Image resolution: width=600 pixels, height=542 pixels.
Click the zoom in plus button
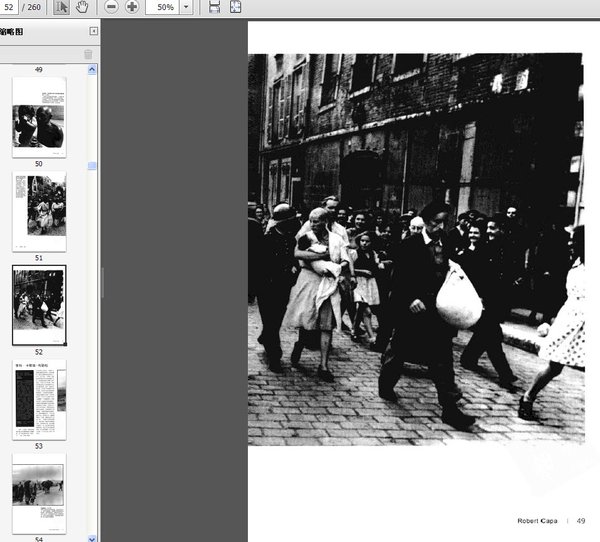point(132,7)
